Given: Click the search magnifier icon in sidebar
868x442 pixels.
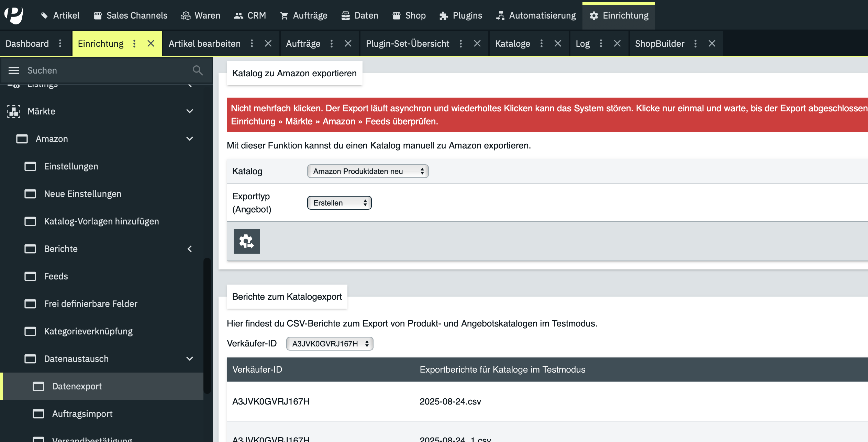Looking at the screenshot, I should tap(198, 70).
